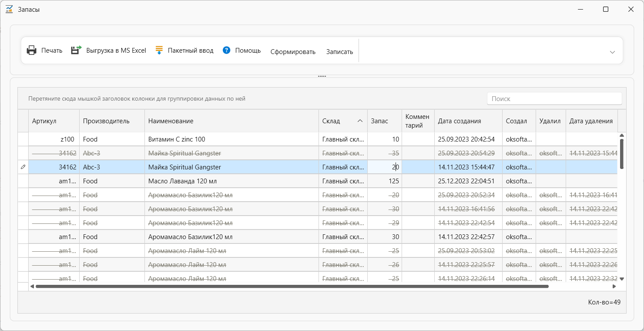Click the horizontal scrollbar left arrow
The width and height of the screenshot is (644, 331).
pyautogui.click(x=32, y=287)
